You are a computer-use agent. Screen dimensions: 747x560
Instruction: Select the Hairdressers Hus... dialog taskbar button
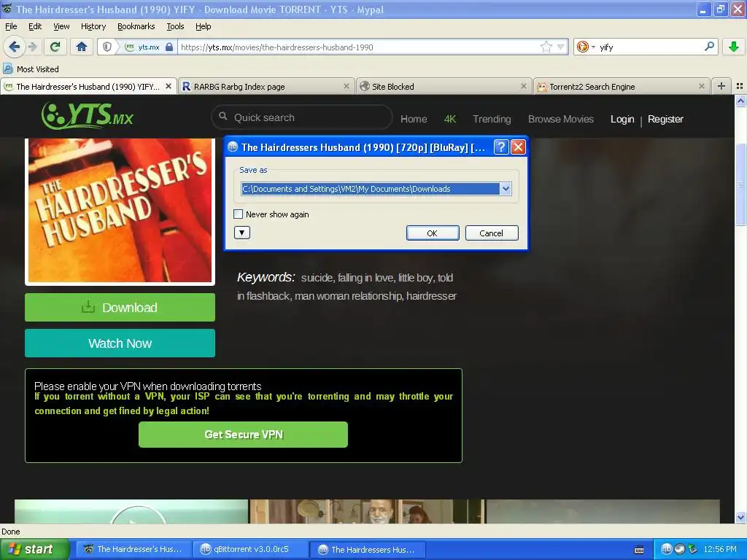367,550
